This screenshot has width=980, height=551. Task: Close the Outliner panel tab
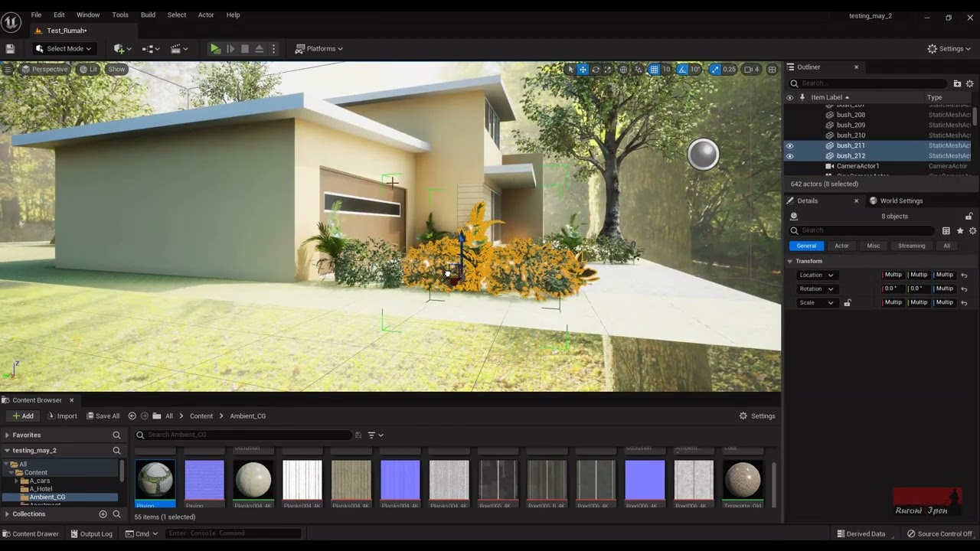coord(856,67)
